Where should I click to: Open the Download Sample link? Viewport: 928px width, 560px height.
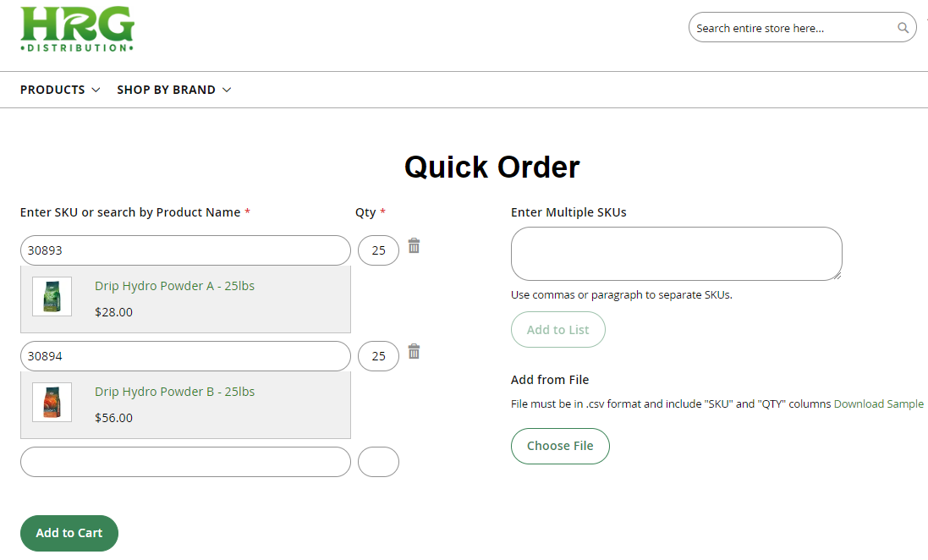coord(878,404)
